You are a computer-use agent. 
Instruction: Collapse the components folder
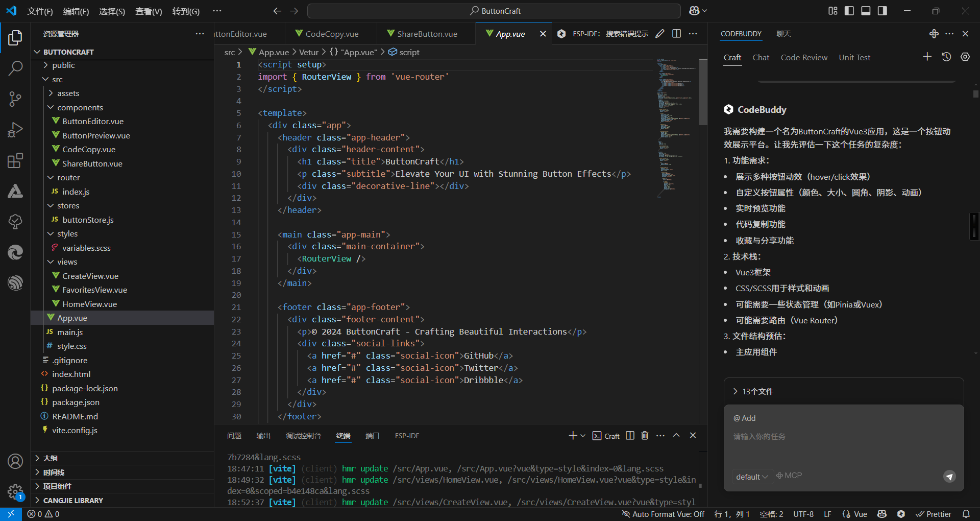122,107
